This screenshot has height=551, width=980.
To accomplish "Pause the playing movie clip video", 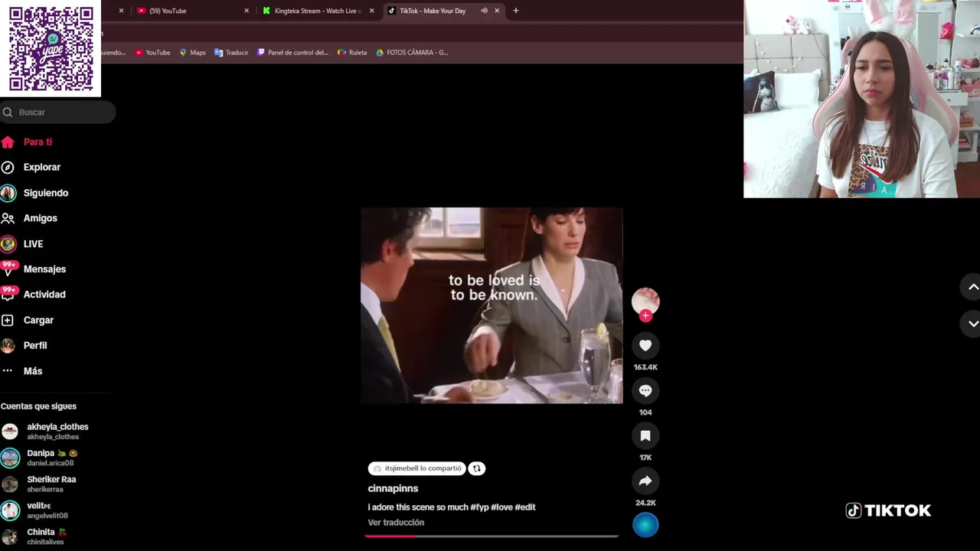I will tap(492, 305).
